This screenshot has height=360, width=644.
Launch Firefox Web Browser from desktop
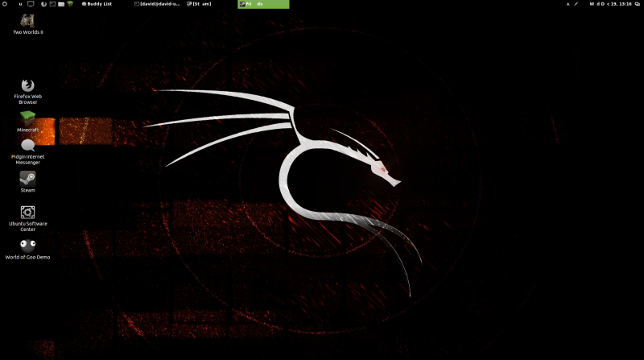pyautogui.click(x=27, y=91)
